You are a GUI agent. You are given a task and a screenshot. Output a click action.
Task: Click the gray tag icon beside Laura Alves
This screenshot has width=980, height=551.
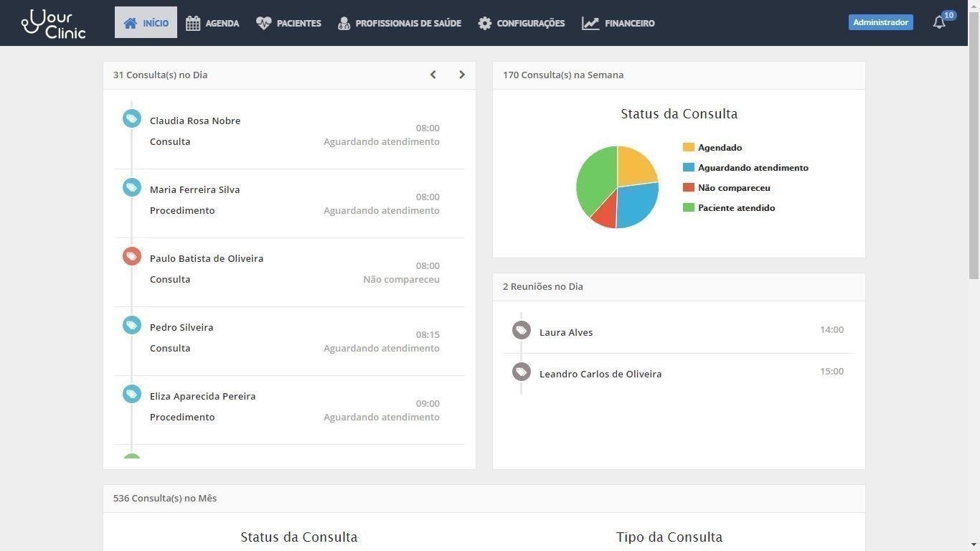pyautogui.click(x=522, y=330)
